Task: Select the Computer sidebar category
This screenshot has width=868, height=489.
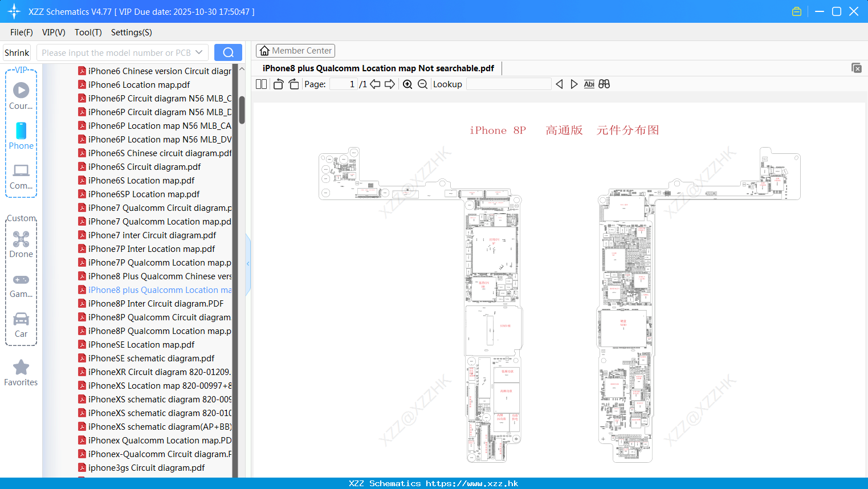Action: click(21, 177)
